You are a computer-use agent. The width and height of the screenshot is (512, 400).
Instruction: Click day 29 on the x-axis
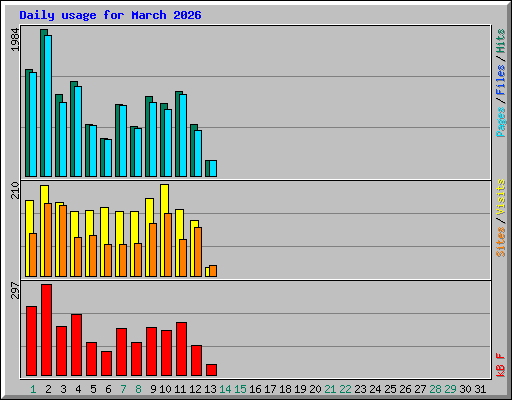[450, 389]
